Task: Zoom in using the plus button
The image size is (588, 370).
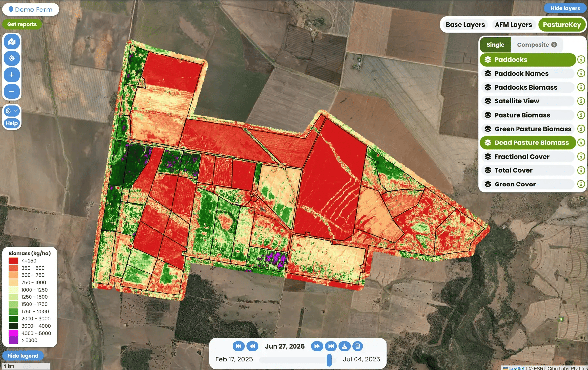Action: (x=12, y=75)
